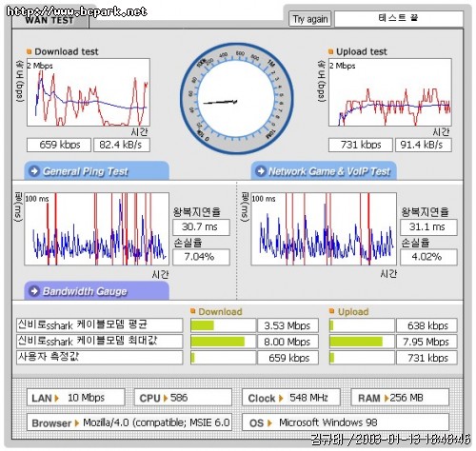This screenshot has width=476, height=451.
Task: Select the WAN TEST tab
Action: click(x=50, y=21)
